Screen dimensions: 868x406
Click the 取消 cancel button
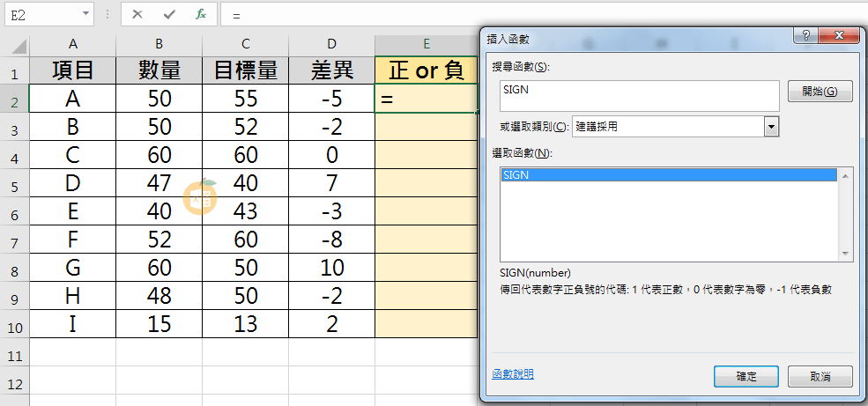tap(820, 376)
